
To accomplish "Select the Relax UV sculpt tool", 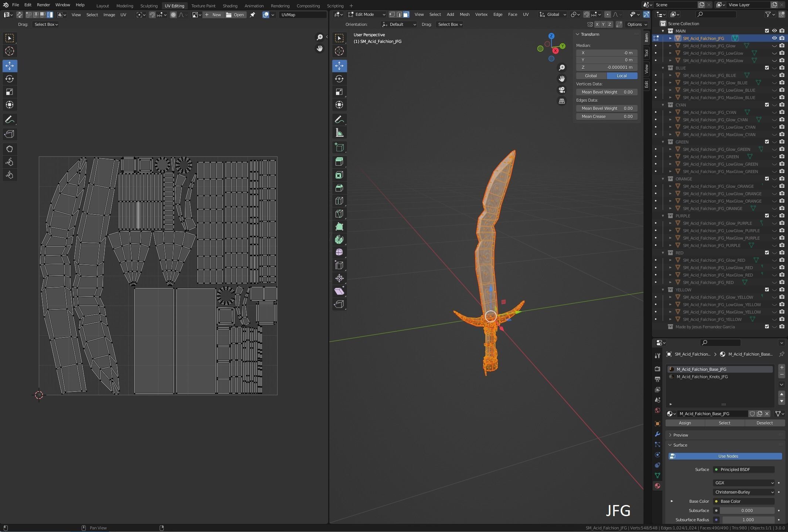I will 10,162.
